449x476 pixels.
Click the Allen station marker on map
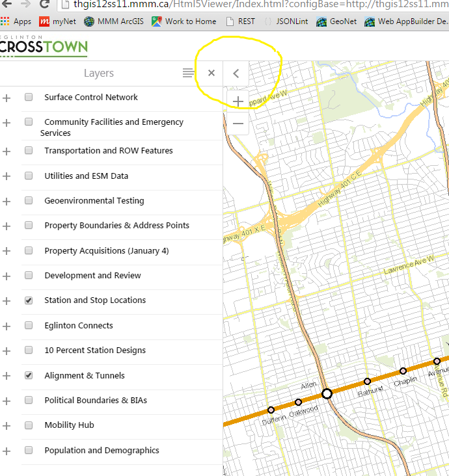coord(327,393)
